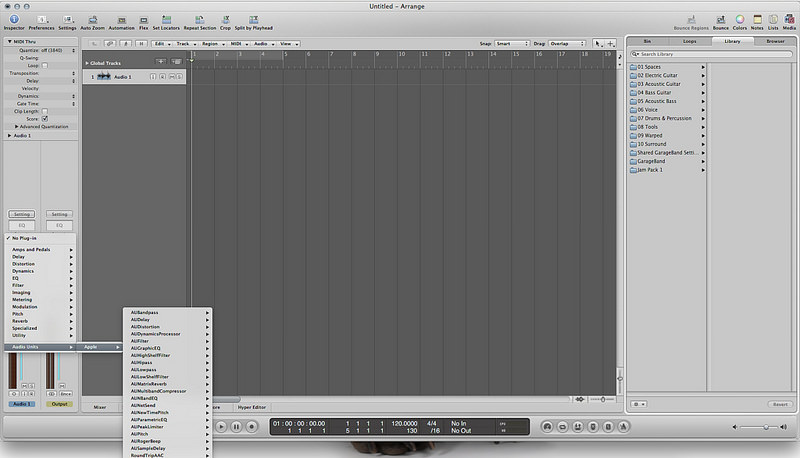Open the Mixer pane button
This screenshot has width=800, height=458.
pos(100,407)
